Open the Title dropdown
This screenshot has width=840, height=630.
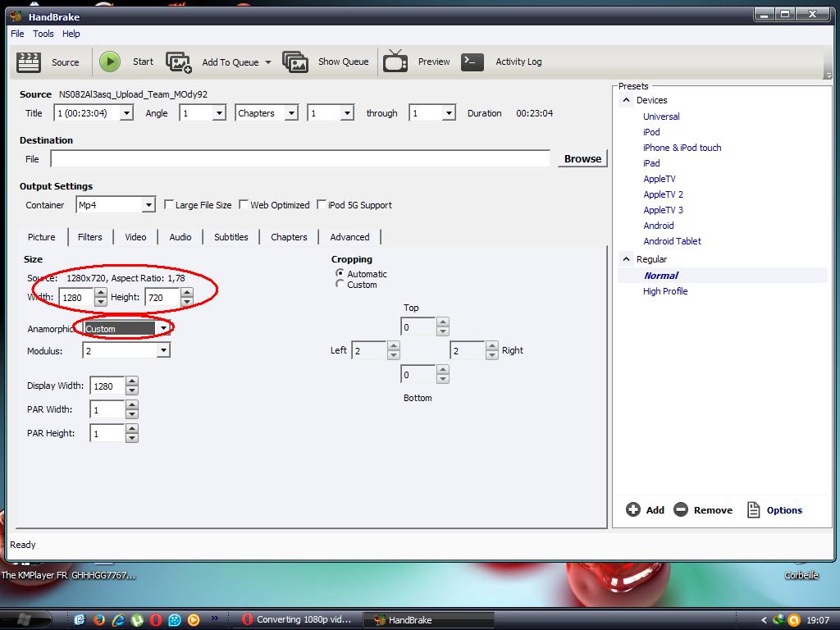[126, 113]
